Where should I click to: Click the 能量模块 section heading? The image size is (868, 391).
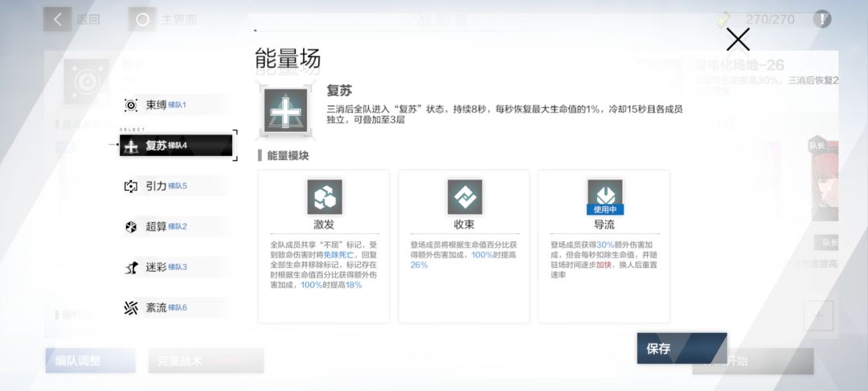pos(287,156)
